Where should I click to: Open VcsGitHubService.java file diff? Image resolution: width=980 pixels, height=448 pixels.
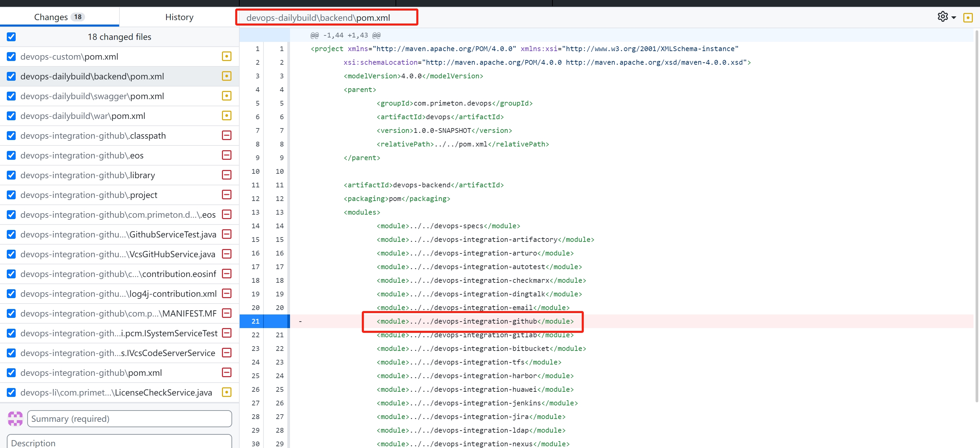[118, 254]
